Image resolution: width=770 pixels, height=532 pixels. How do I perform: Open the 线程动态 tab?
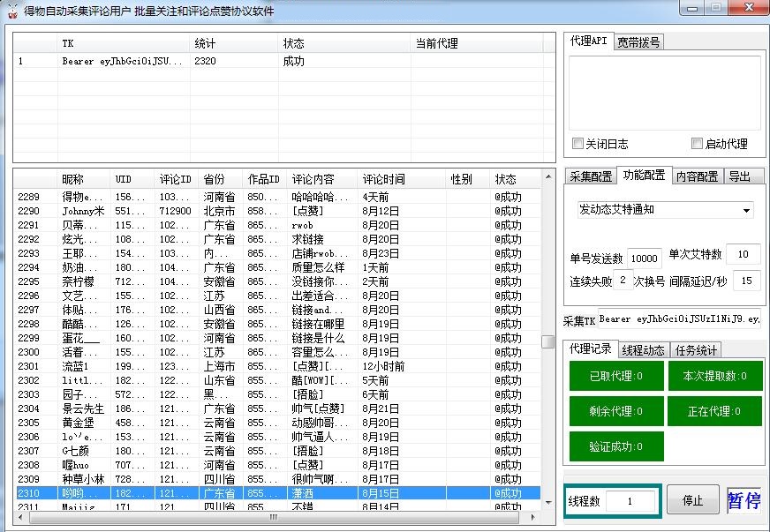click(642, 350)
